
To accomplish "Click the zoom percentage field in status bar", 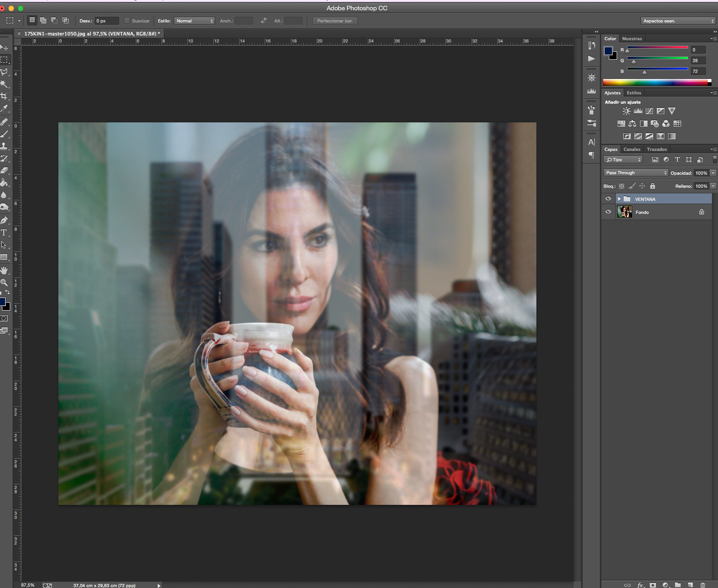I will click(x=28, y=585).
